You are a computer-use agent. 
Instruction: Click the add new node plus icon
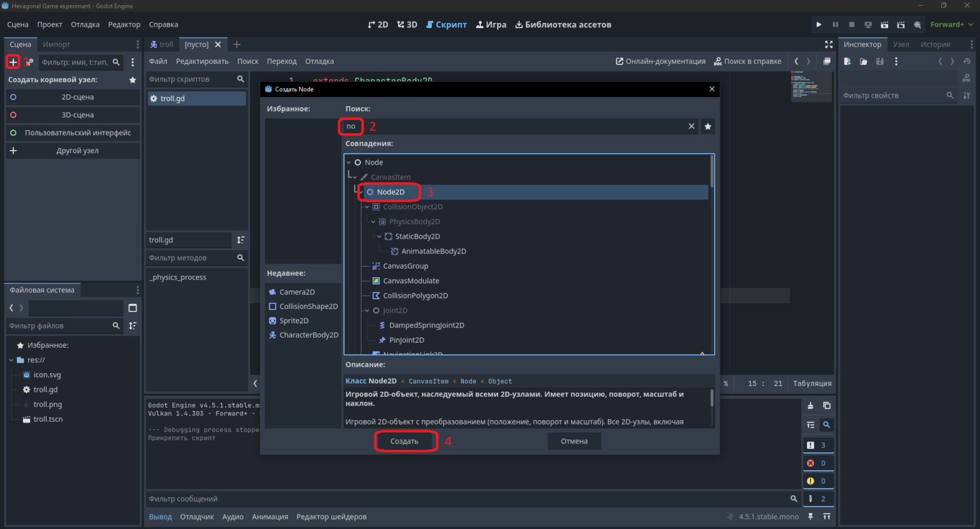tap(13, 62)
